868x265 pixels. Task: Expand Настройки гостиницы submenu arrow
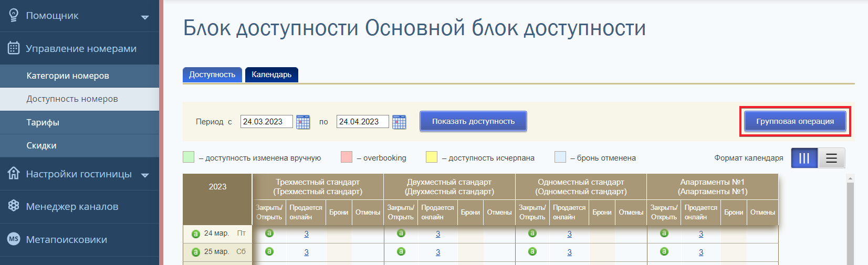(145, 175)
